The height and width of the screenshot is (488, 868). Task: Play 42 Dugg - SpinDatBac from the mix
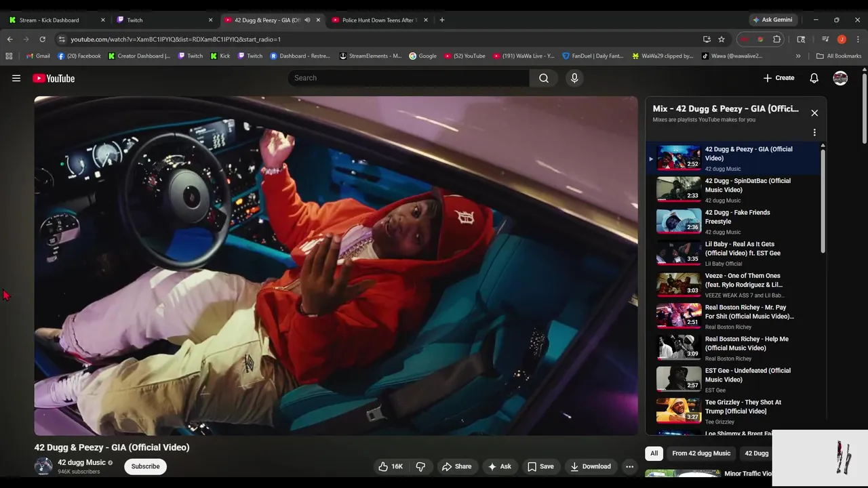[x=732, y=190]
